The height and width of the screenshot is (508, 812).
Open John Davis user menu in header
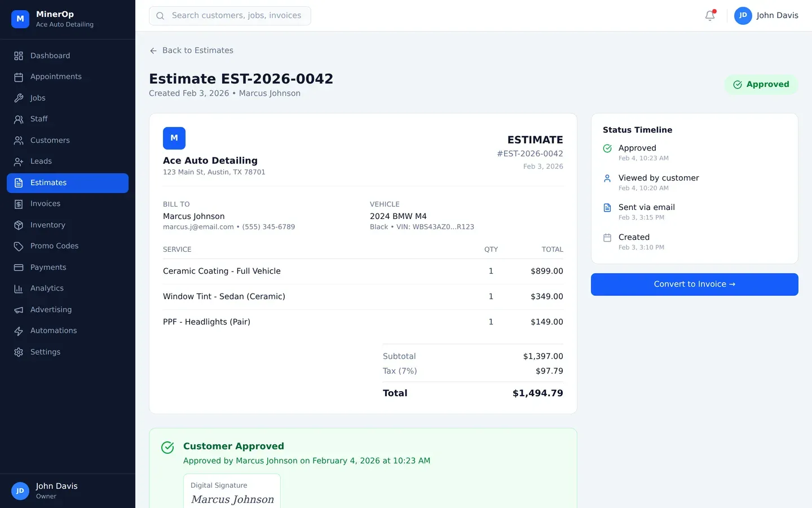pos(766,16)
